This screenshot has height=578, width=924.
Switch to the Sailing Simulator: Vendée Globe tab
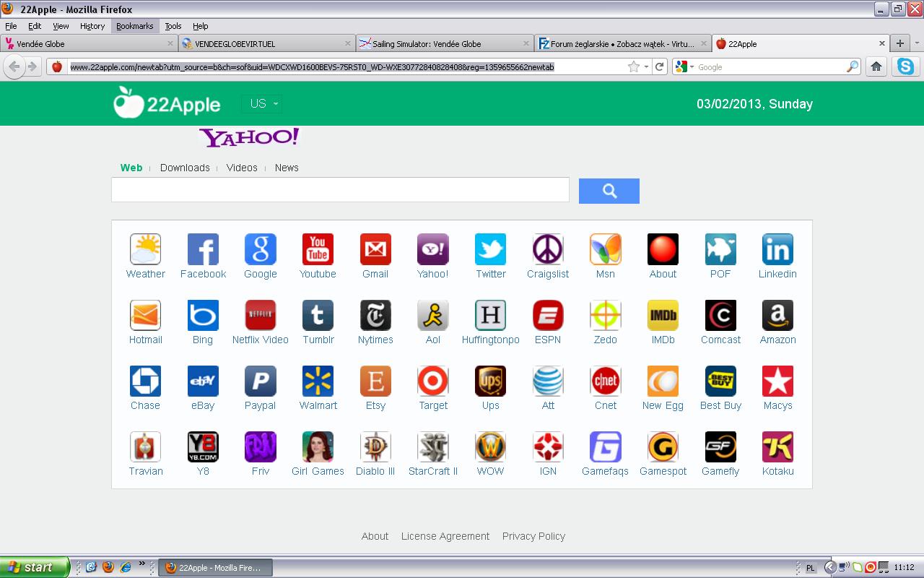pyautogui.click(x=426, y=44)
